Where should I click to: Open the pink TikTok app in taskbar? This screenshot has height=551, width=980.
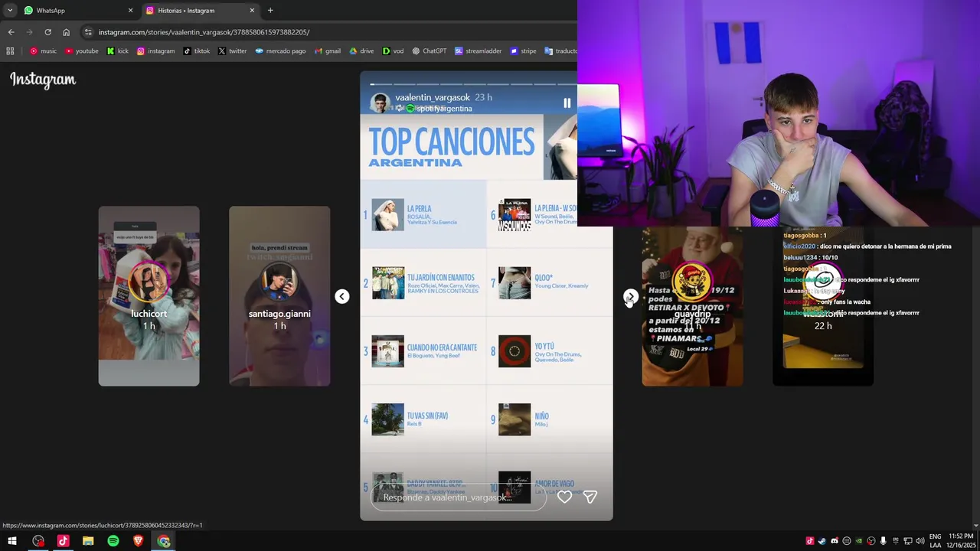tap(63, 541)
